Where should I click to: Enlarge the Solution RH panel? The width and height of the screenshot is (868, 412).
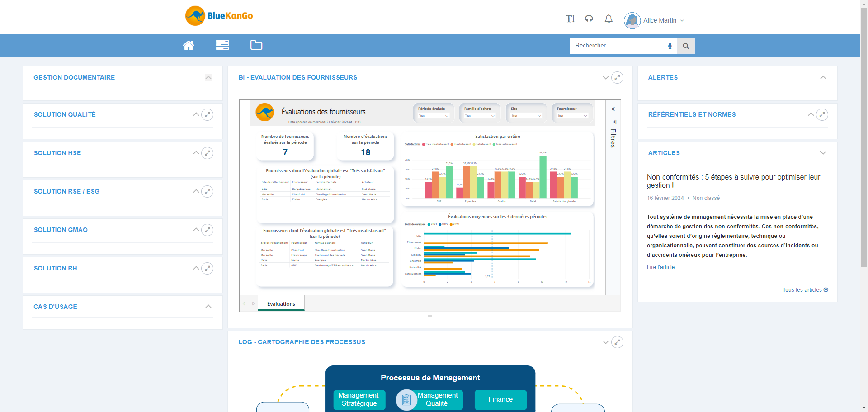pyautogui.click(x=207, y=268)
